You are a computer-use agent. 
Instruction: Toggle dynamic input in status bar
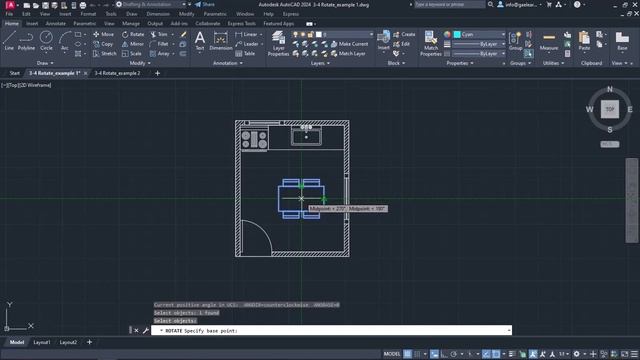434,354
